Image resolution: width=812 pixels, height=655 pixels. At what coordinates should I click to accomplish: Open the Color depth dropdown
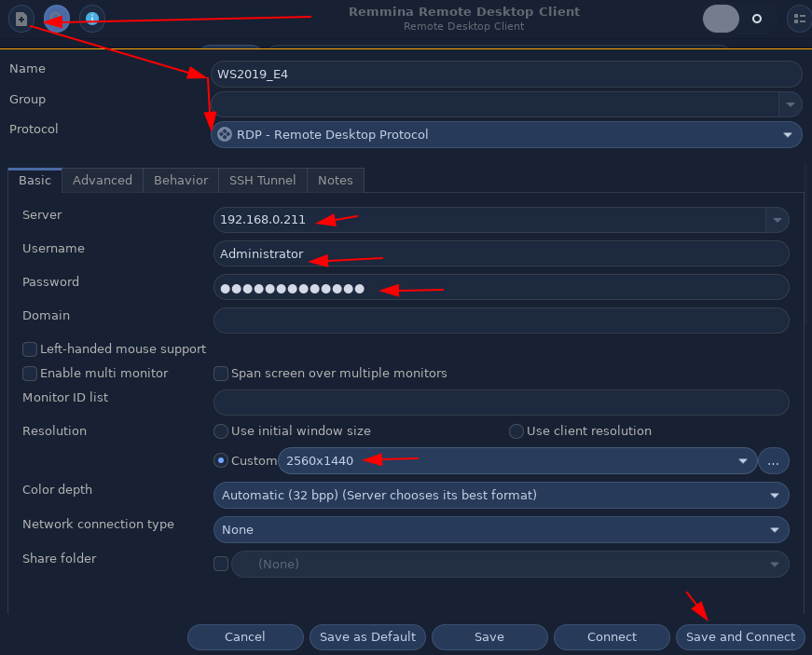coord(501,495)
